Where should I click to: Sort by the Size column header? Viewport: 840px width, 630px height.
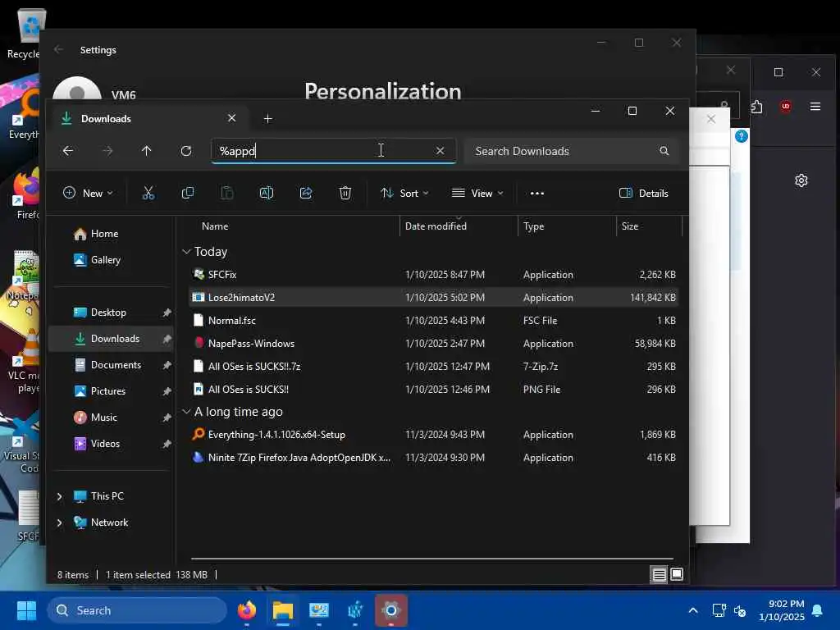tap(630, 226)
